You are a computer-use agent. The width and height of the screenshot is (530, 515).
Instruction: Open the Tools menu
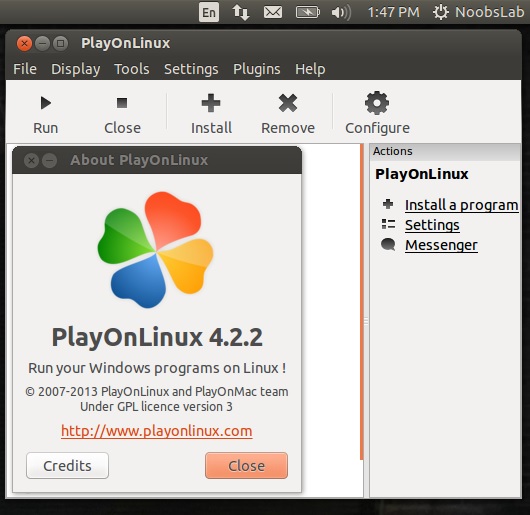click(x=132, y=69)
